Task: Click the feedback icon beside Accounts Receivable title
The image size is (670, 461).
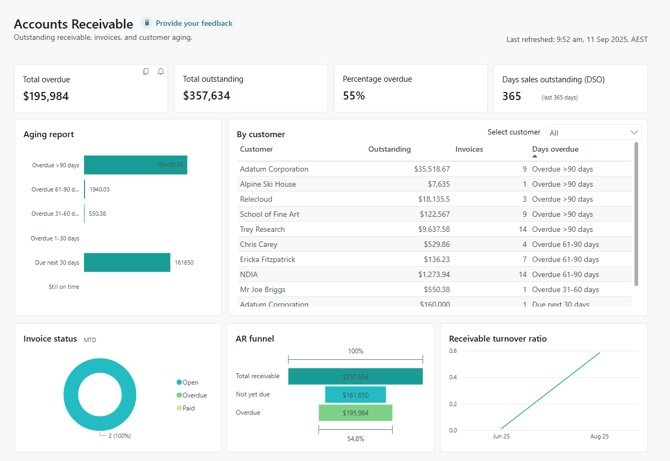Action: (147, 23)
